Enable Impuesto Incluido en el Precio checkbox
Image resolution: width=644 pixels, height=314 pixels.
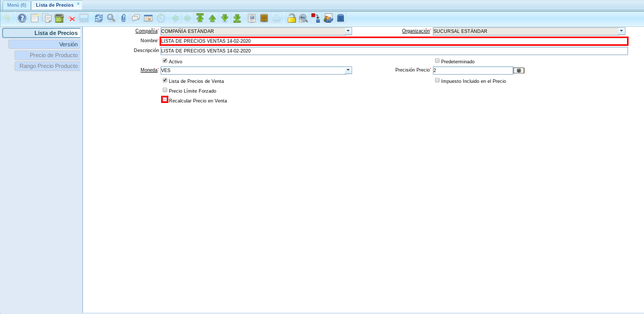pos(437,80)
